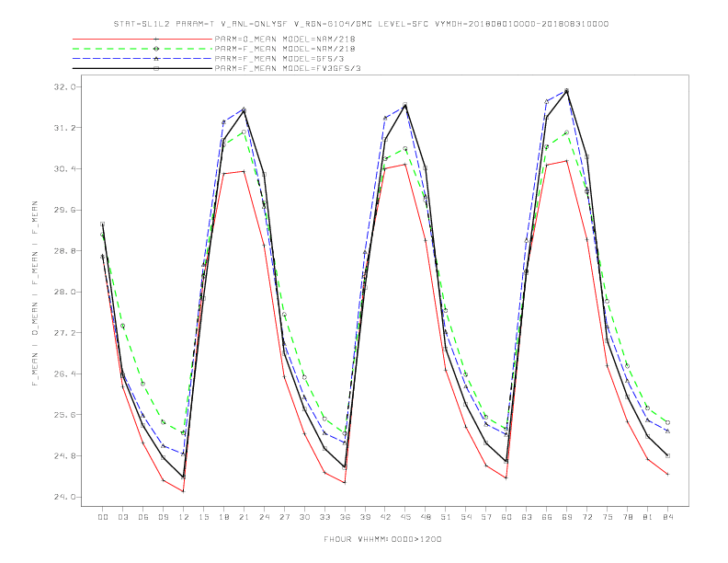Screen dimensions: 728x563
Task: Click x-axis forecast hour label 63
Action: (x=527, y=517)
